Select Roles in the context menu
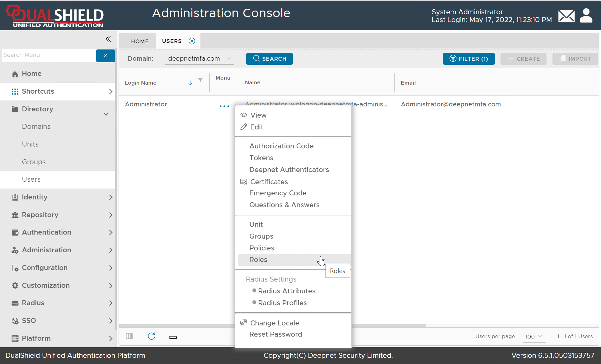601x364 pixels. click(258, 260)
